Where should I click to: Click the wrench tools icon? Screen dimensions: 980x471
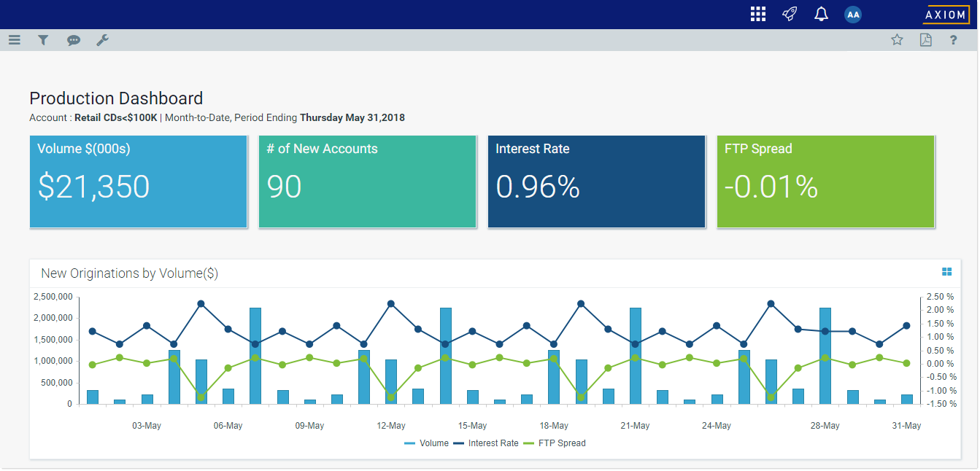point(103,40)
